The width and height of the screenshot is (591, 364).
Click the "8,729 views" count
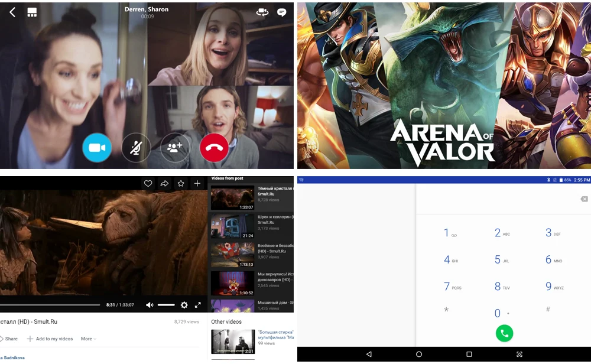(187, 322)
